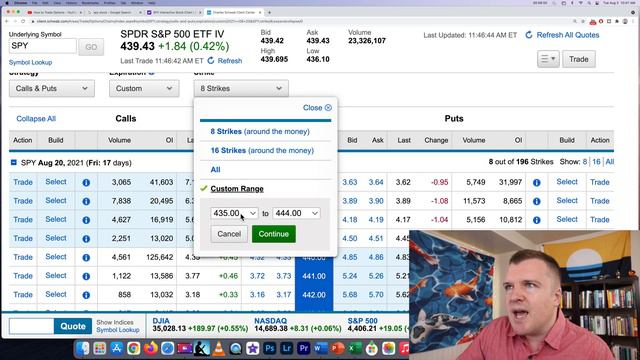Reload the page with browser reload button
The height and width of the screenshot is (360, 640).
click(23, 21)
